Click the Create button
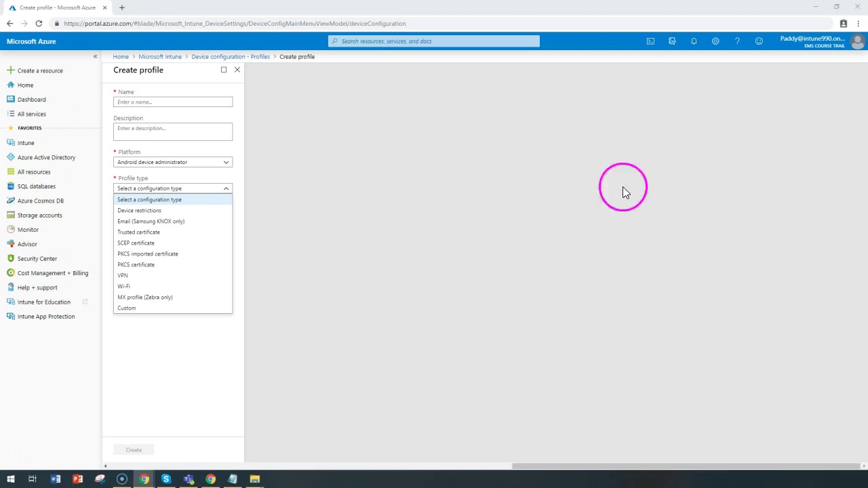The height and width of the screenshot is (488, 868). [134, 450]
